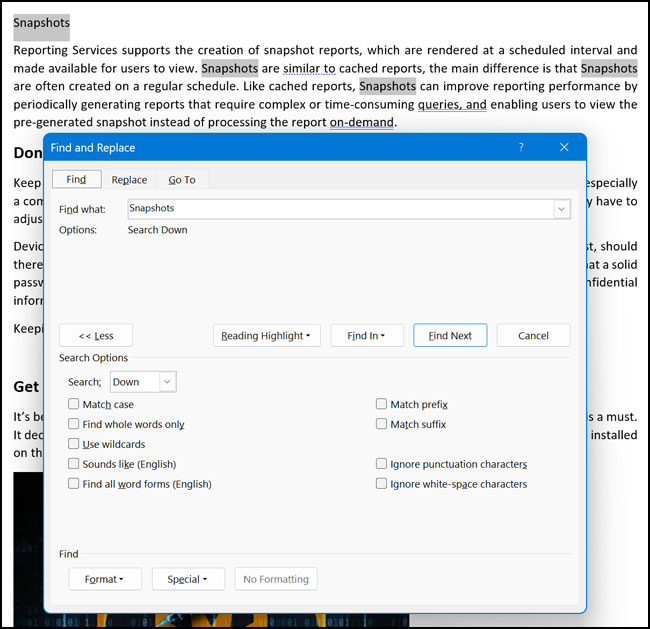Viewport: 650px width, 629px height.
Task: Open the Go To tab
Action: pos(182,180)
